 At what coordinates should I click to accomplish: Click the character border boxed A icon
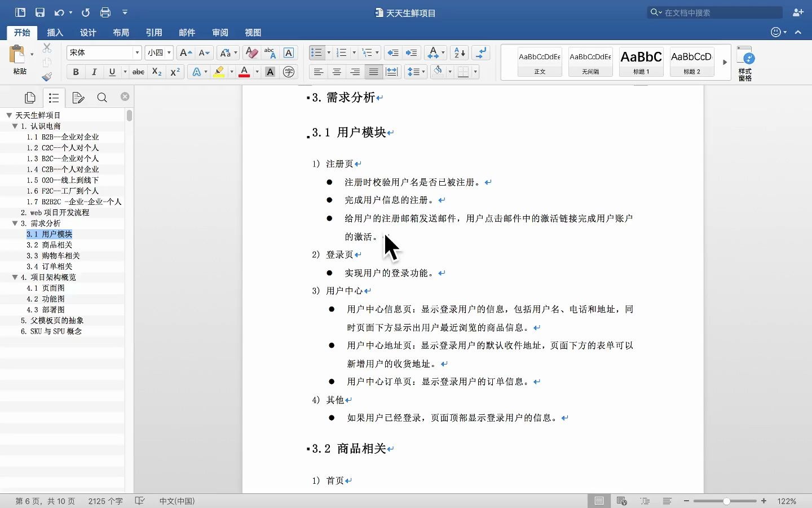click(289, 53)
